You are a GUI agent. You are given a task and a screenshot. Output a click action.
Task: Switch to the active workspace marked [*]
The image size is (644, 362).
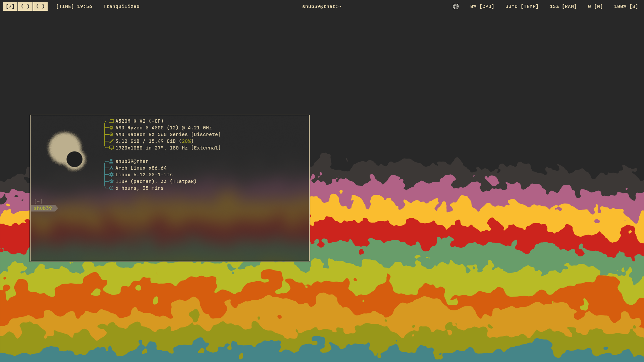tap(10, 6)
